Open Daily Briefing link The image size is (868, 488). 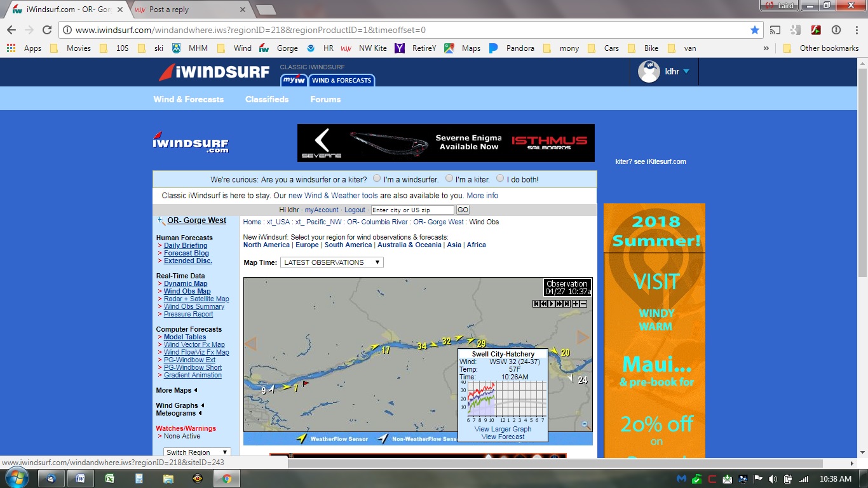186,245
